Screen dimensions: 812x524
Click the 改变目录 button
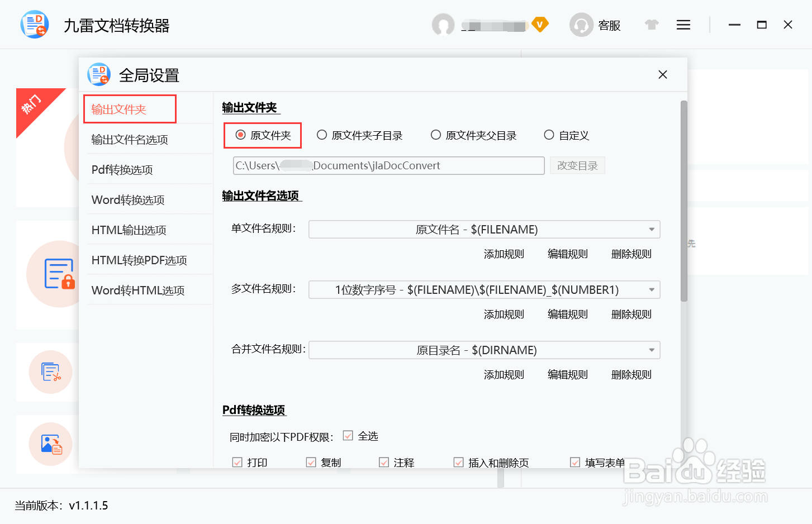point(577,166)
